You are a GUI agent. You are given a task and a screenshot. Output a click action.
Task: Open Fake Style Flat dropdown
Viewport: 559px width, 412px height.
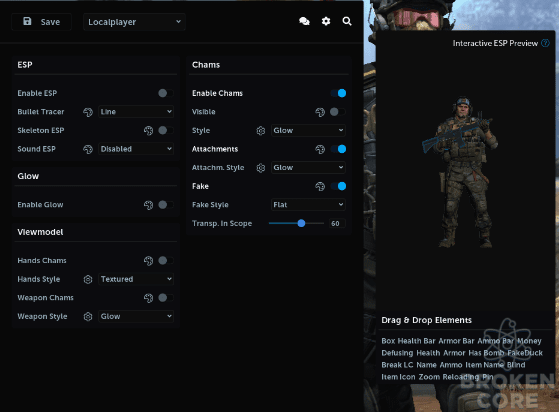pyautogui.click(x=308, y=205)
